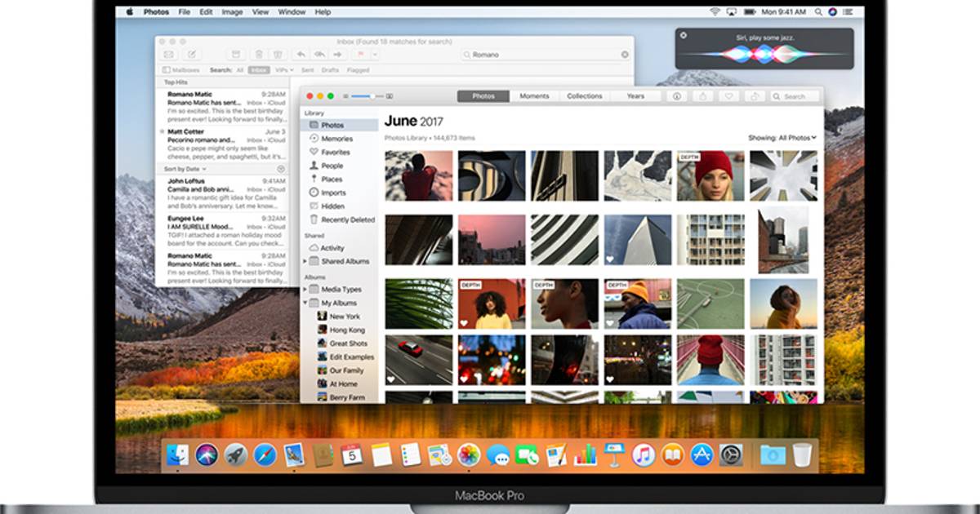Screen dimensions: 980x514
Task: Open the Image menu in menu bar
Action: (x=232, y=12)
